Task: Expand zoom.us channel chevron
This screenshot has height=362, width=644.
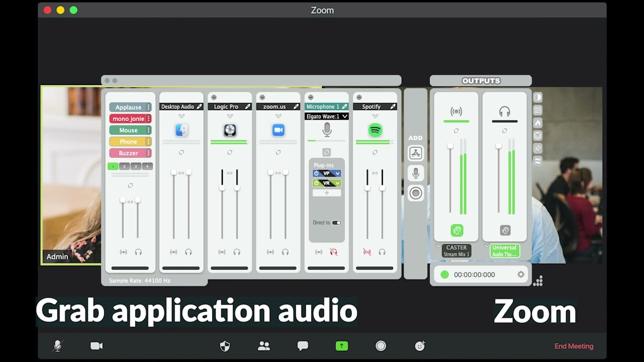Action: tap(278, 116)
